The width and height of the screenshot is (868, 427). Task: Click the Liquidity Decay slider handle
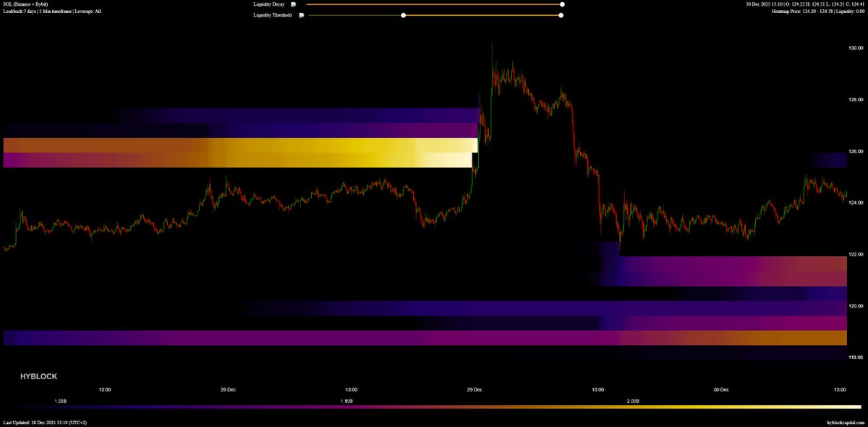pyautogui.click(x=562, y=4)
